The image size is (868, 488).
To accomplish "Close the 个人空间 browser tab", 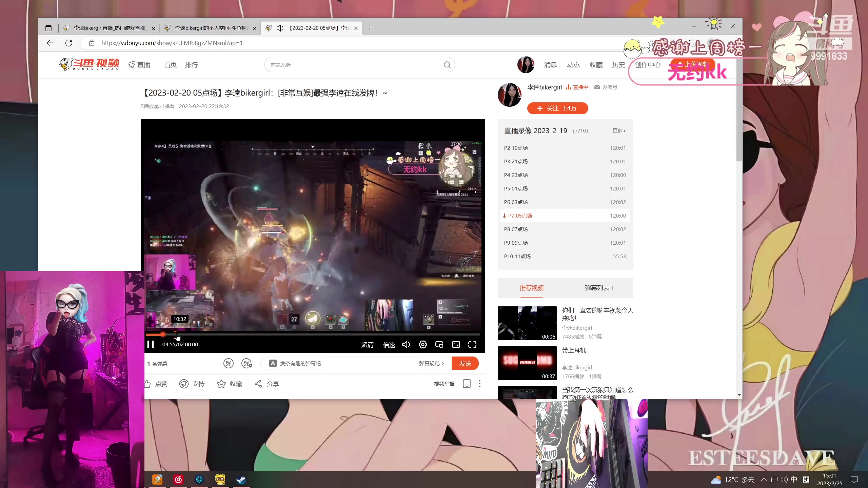I will tap(255, 28).
